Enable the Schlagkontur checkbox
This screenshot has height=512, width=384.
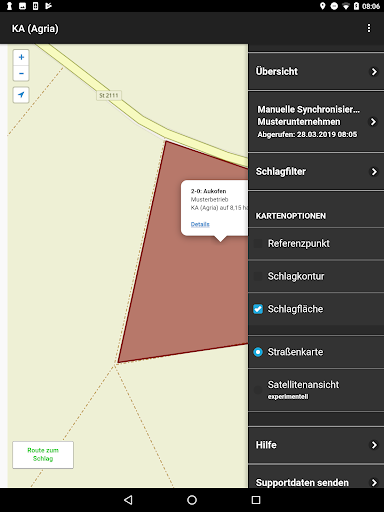tap(258, 276)
